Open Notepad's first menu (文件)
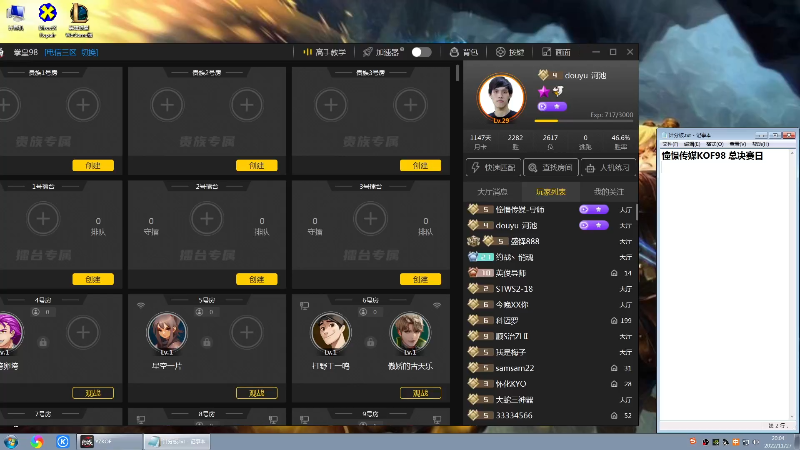Viewport: 800px width, 450px height. [669, 144]
